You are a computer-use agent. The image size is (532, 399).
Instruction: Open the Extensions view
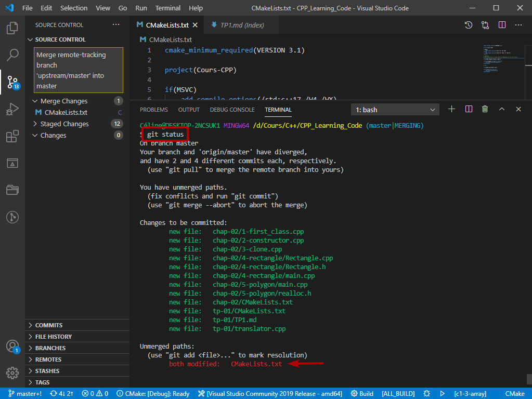click(x=12, y=136)
